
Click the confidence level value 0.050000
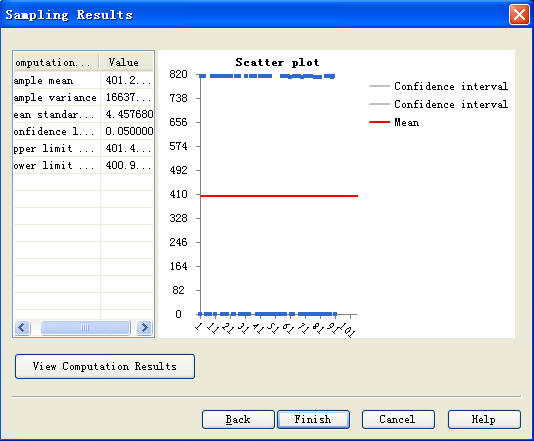point(129,131)
